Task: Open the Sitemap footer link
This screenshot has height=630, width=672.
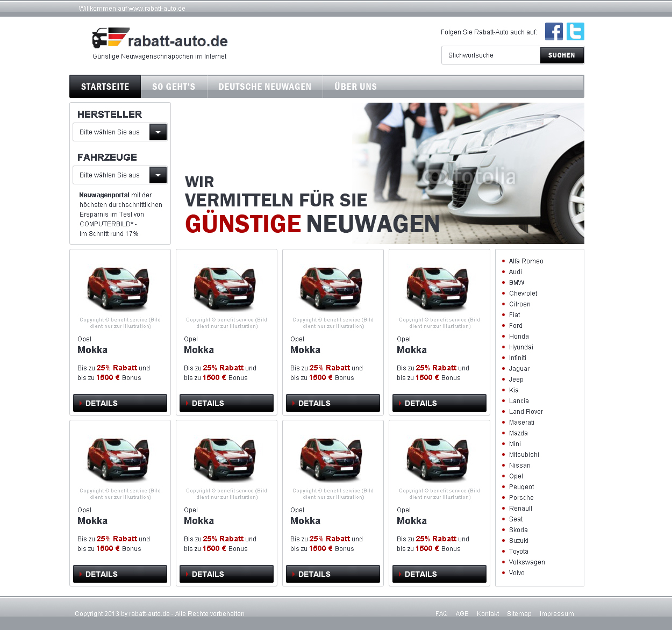Action: (519, 614)
